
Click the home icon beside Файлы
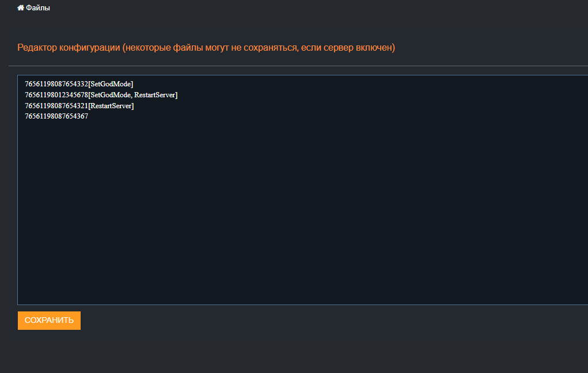21,8
